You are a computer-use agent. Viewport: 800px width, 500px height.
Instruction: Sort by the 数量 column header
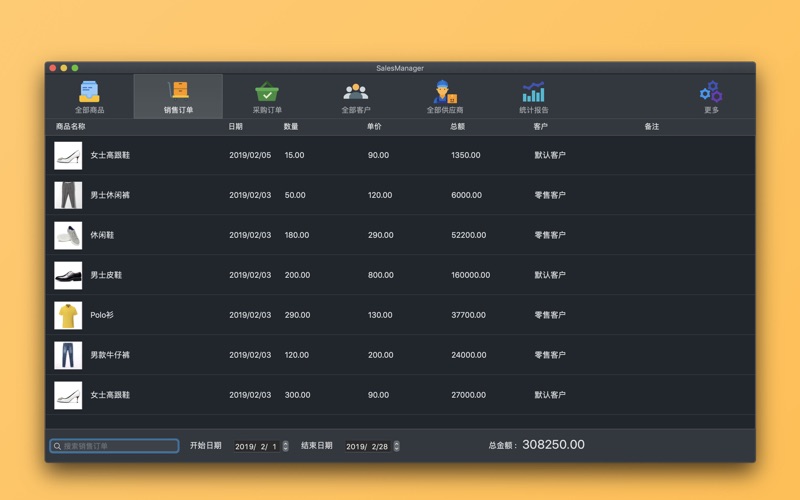click(291, 127)
